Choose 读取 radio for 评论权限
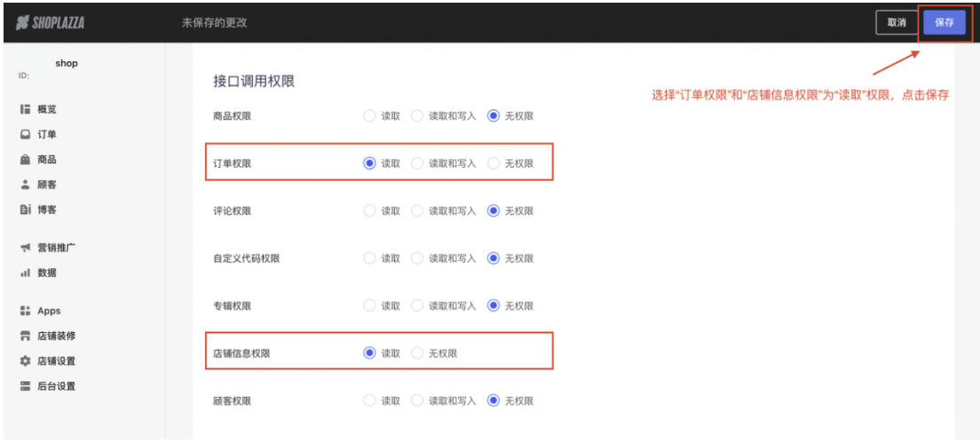The width and height of the screenshot is (980, 444). pos(370,211)
